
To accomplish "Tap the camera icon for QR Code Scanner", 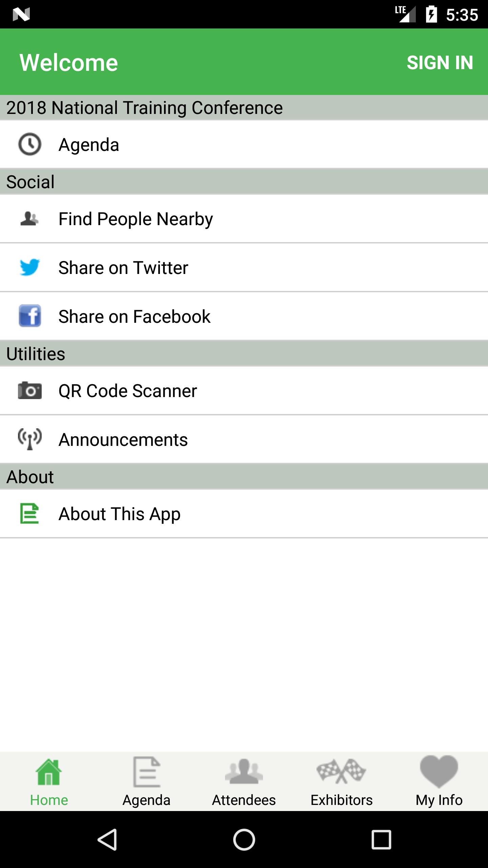I will [x=30, y=391].
